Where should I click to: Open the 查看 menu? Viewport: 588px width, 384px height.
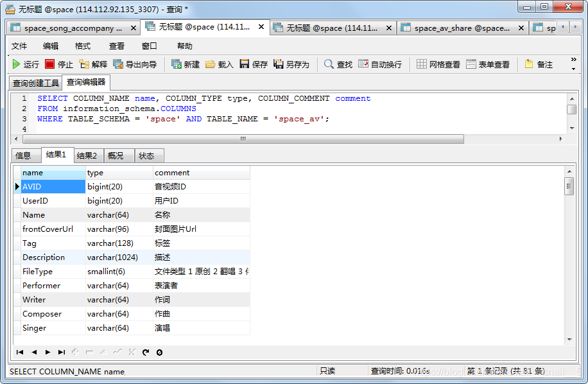(117, 46)
